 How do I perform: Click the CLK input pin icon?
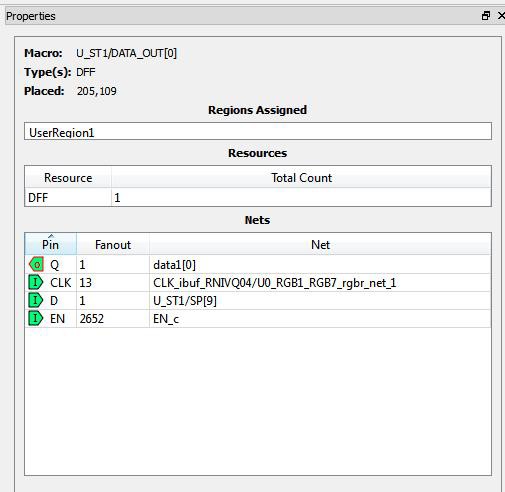tap(36, 283)
